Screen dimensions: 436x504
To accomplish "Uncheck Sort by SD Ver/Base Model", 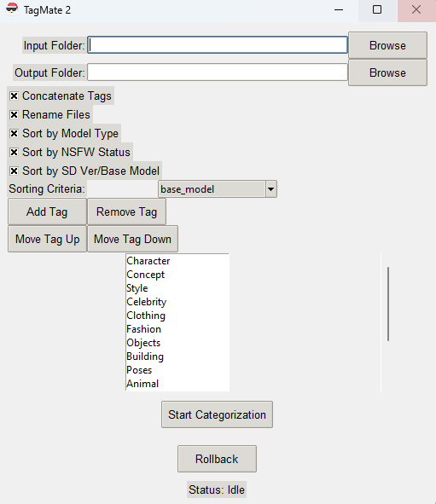I will pos(14,171).
